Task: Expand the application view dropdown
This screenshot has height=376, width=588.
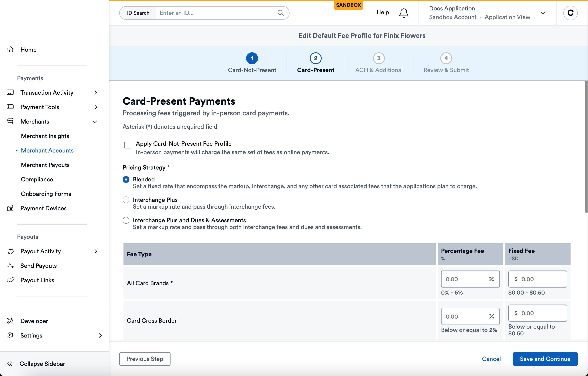Action: (544, 13)
